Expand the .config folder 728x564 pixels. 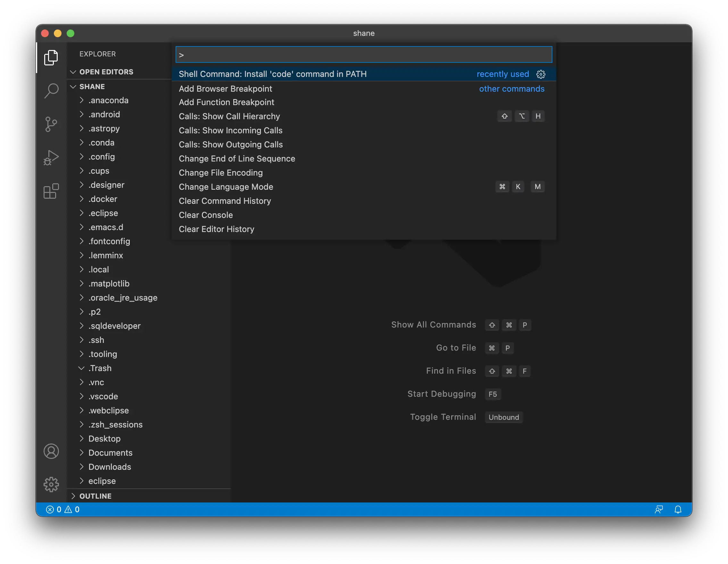(81, 157)
